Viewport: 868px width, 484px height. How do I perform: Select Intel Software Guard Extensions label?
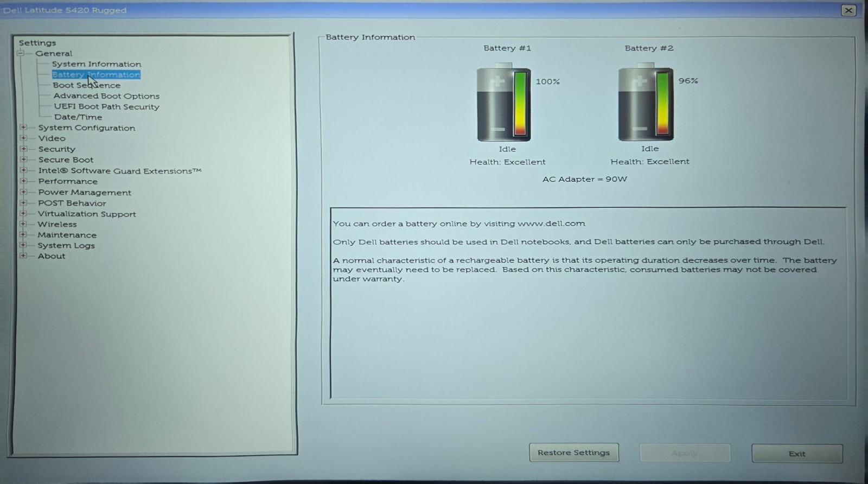coord(119,170)
